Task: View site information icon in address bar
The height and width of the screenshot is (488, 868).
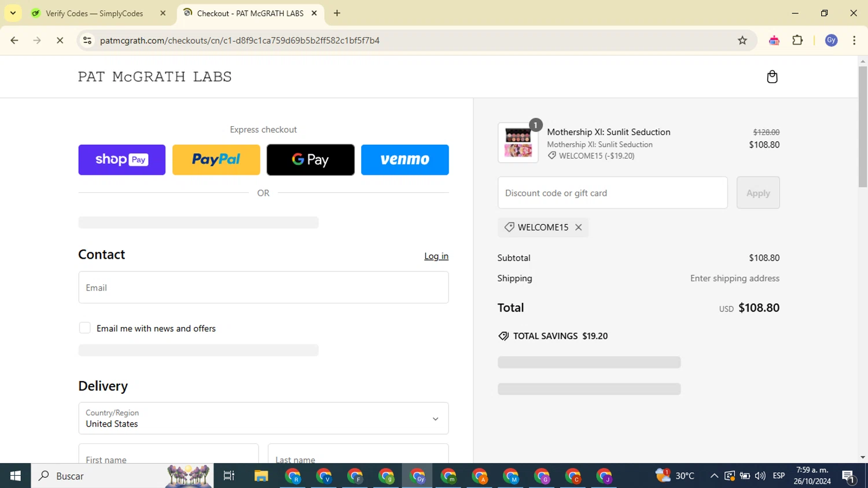Action: (87, 41)
